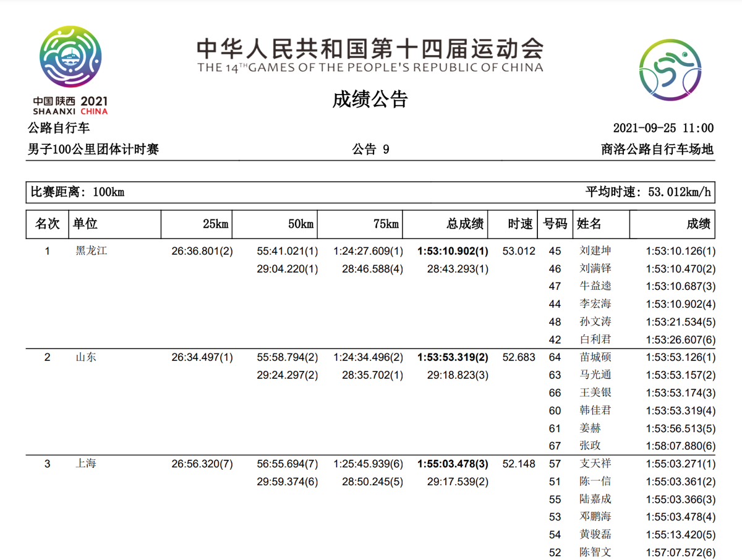Click rider name 刘建坤
742x560 pixels.
pyautogui.click(x=596, y=251)
